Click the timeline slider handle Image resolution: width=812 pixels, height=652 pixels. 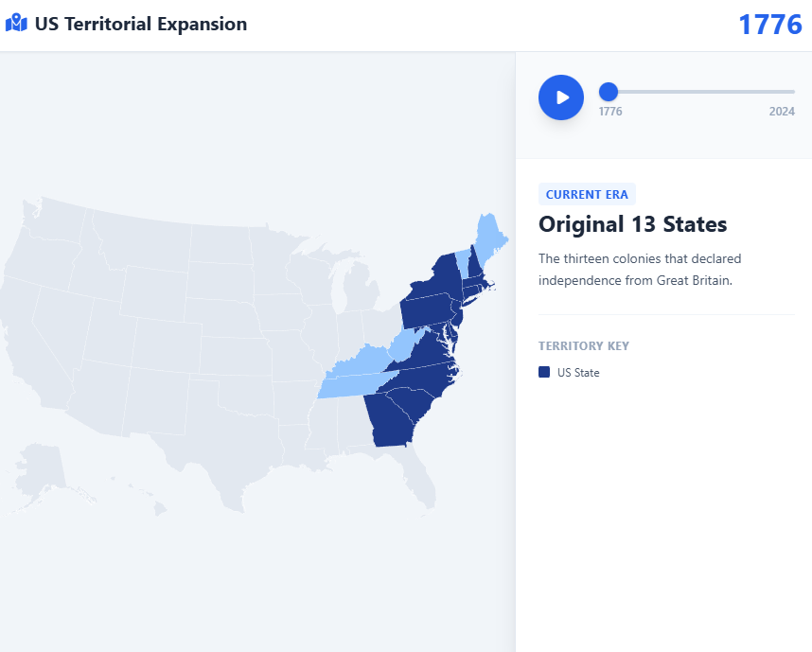[x=609, y=92]
